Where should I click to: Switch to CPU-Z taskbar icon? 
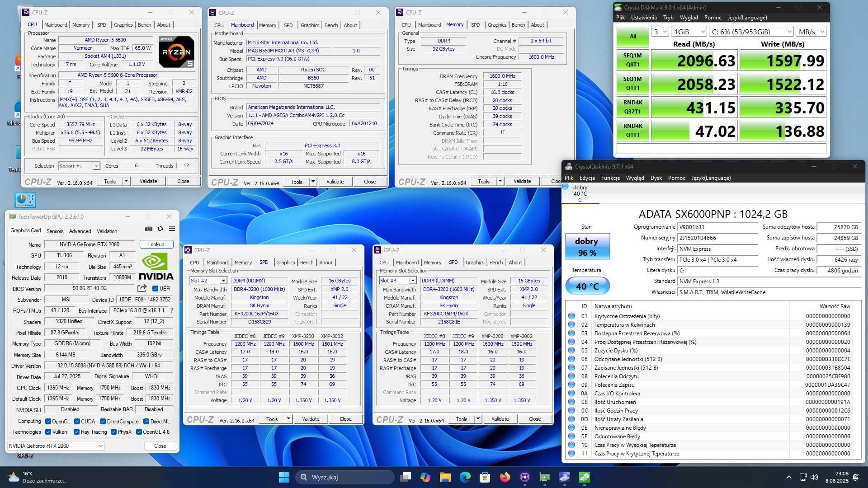point(525,477)
